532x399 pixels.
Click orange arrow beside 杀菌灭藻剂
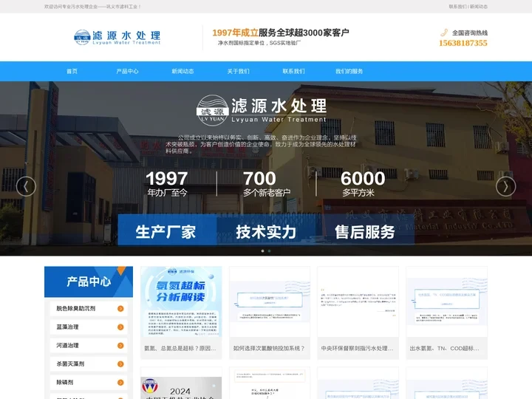click(x=120, y=364)
